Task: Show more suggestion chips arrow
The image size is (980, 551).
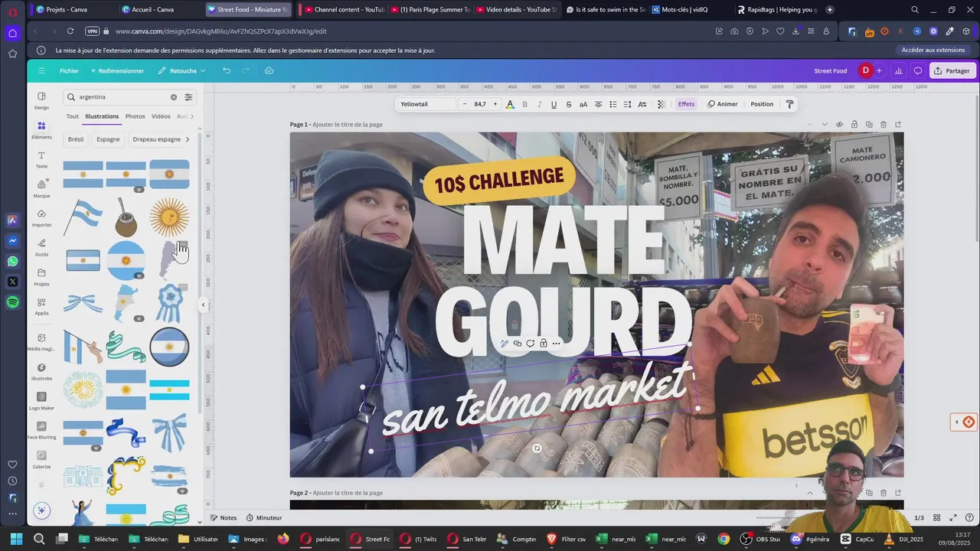Action: tap(188, 139)
